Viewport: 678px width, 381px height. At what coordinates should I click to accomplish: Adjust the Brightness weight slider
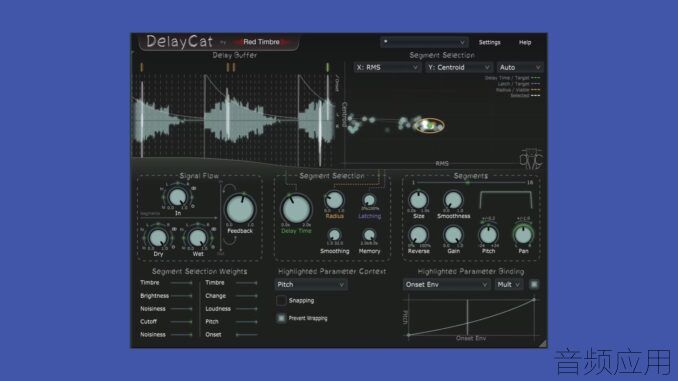[182, 296]
